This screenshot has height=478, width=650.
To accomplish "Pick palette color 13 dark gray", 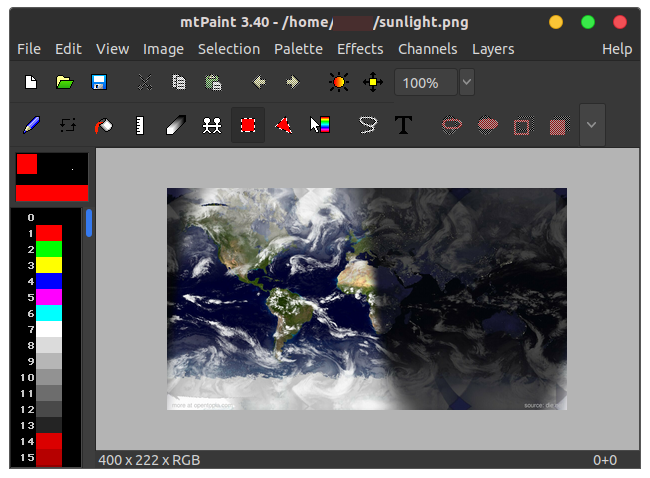I will click(x=49, y=425).
